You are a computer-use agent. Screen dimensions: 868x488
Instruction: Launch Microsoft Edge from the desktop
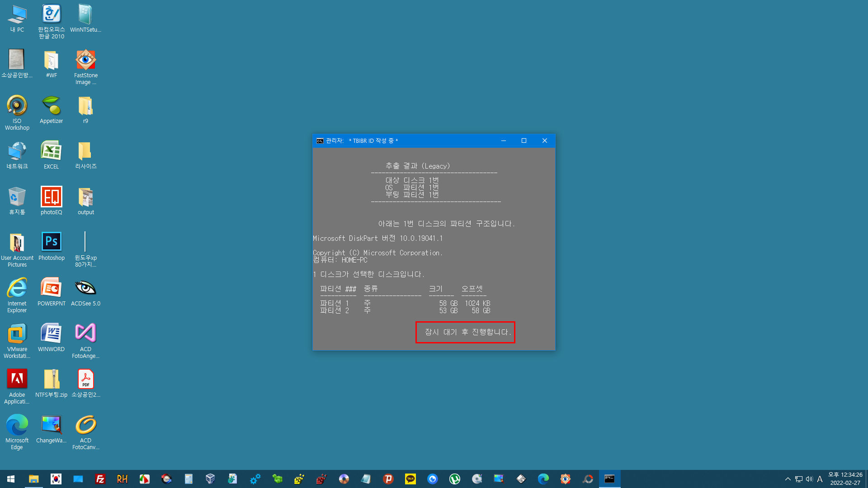pos(17,432)
